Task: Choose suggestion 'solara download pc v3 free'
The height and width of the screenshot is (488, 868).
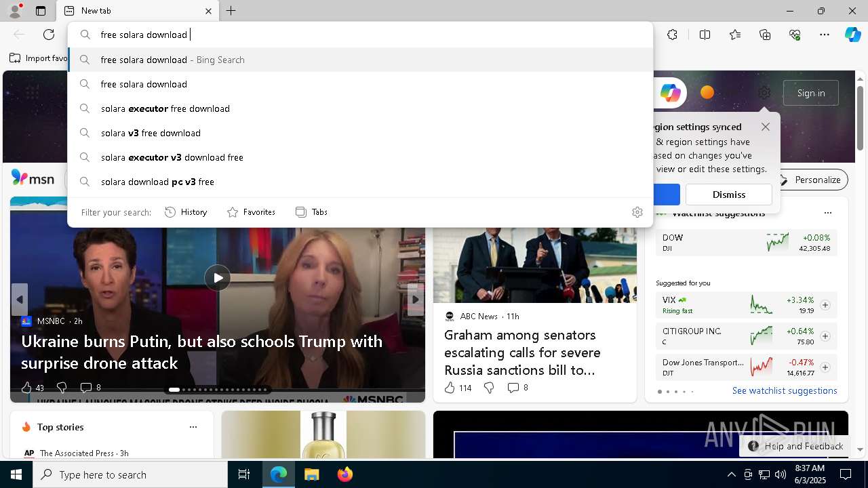Action: (x=360, y=182)
